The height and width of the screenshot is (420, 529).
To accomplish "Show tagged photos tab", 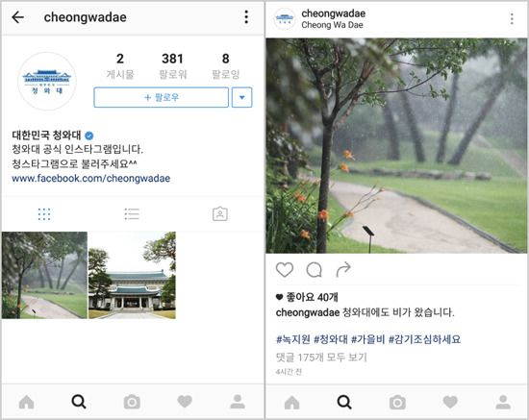I will (x=220, y=213).
